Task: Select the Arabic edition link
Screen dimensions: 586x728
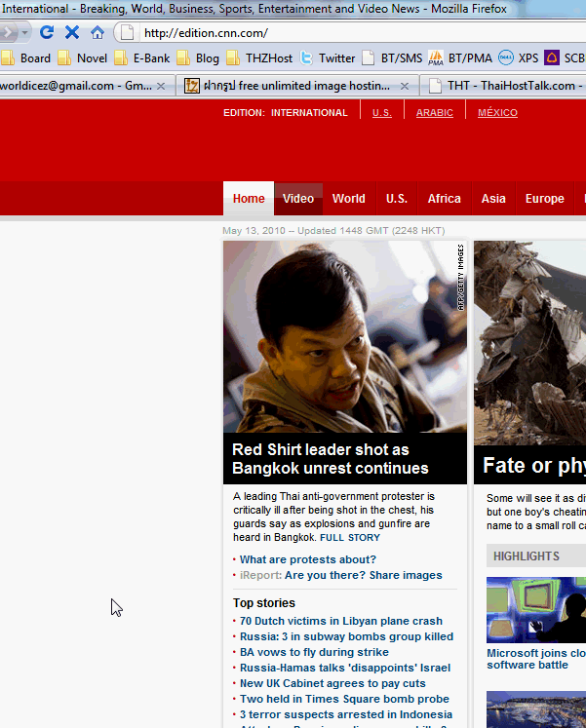Action: click(434, 113)
